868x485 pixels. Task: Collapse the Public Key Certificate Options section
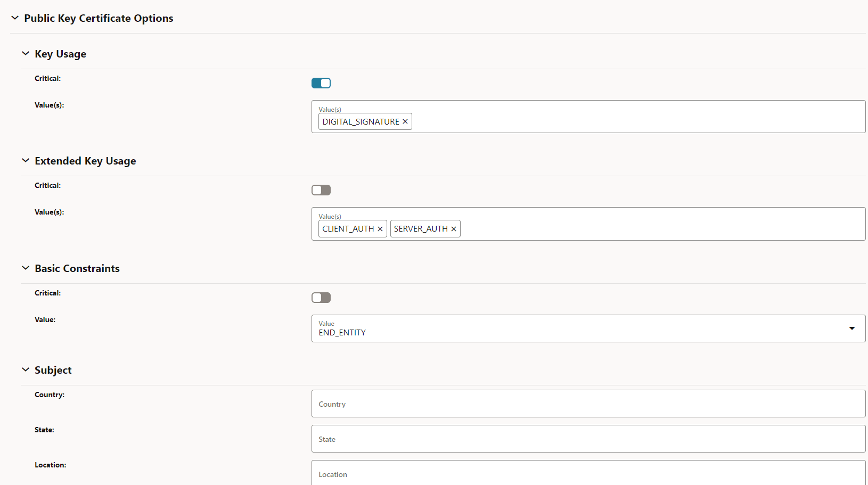pos(14,18)
